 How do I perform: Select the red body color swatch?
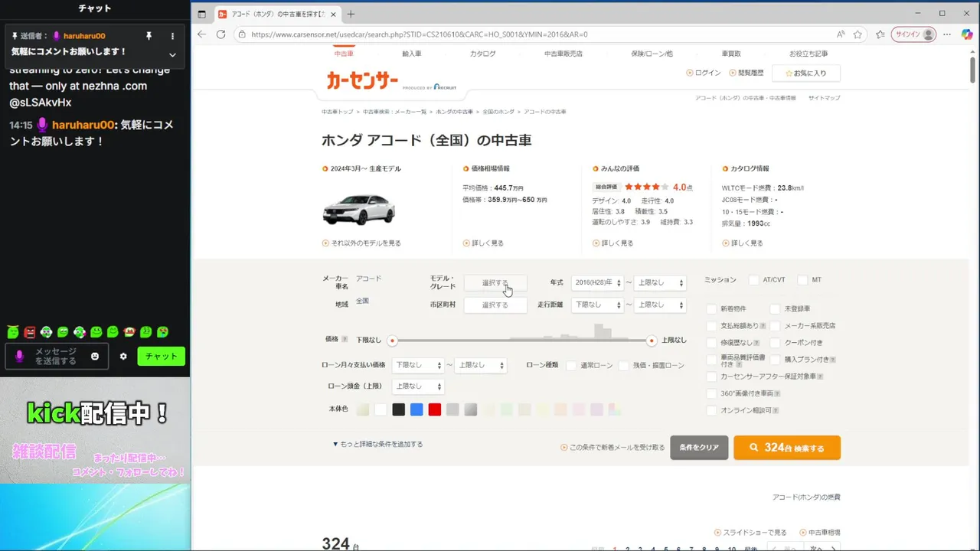(x=434, y=409)
